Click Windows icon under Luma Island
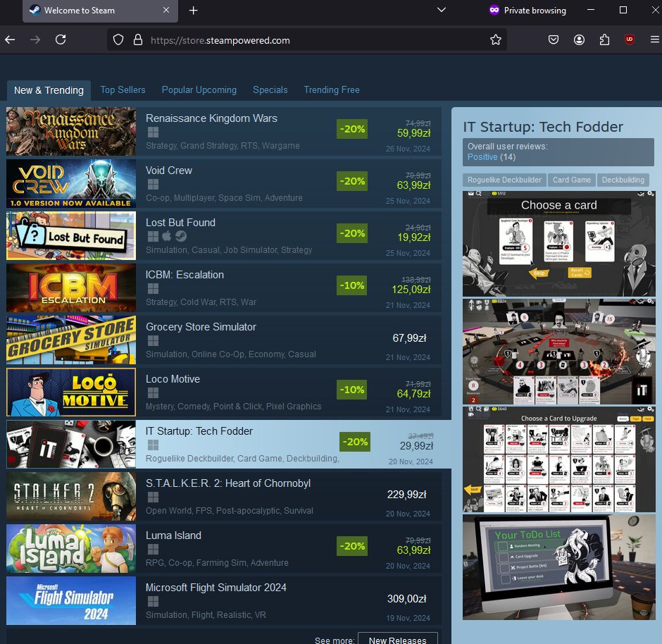 tap(154, 550)
